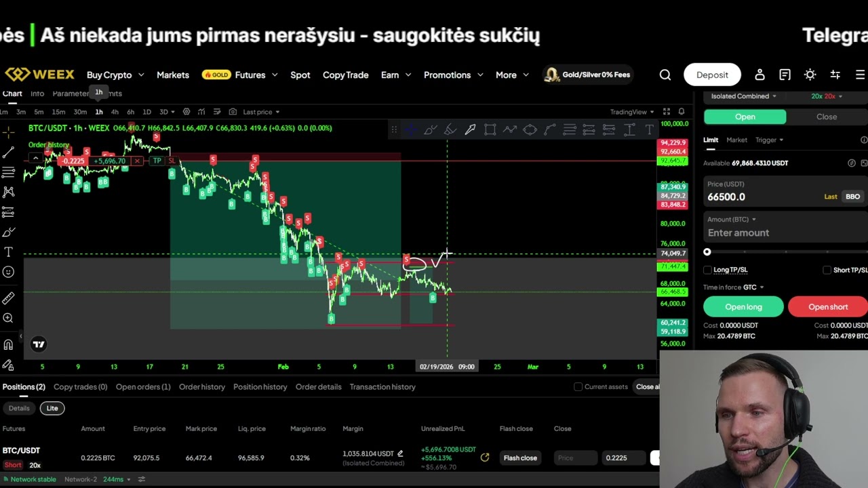Enable Long TP/SL checkbox
Screen dimensions: 868x488
click(707, 270)
